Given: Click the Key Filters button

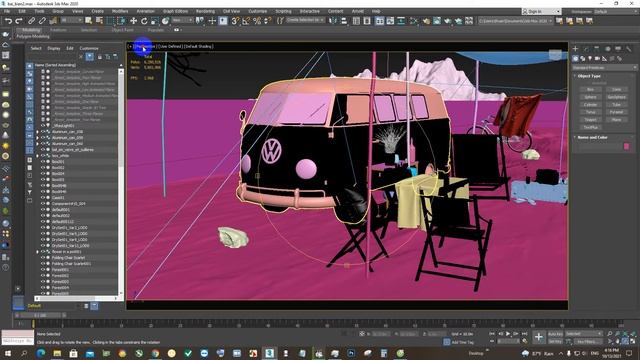Looking at the screenshot, I should coord(587,342).
